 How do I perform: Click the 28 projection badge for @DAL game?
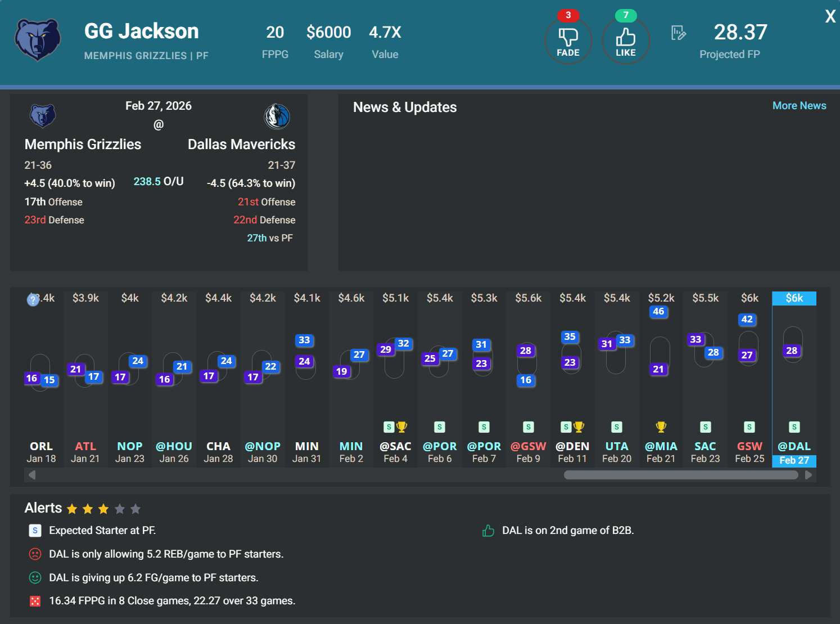coord(792,351)
